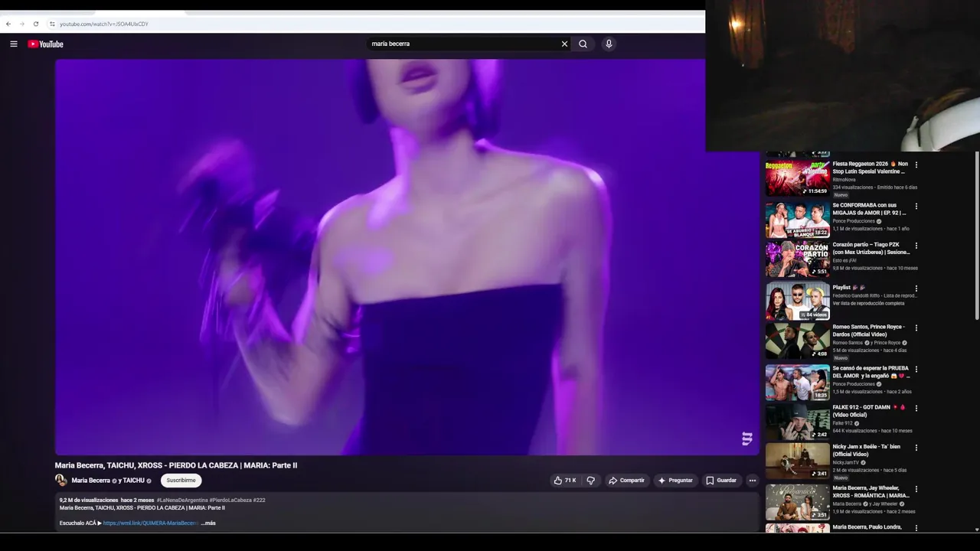Viewport: 980px width, 551px height.
Task: Open options menu for Corazón partío video
Action: pyautogui.click(x=916, y=246)
